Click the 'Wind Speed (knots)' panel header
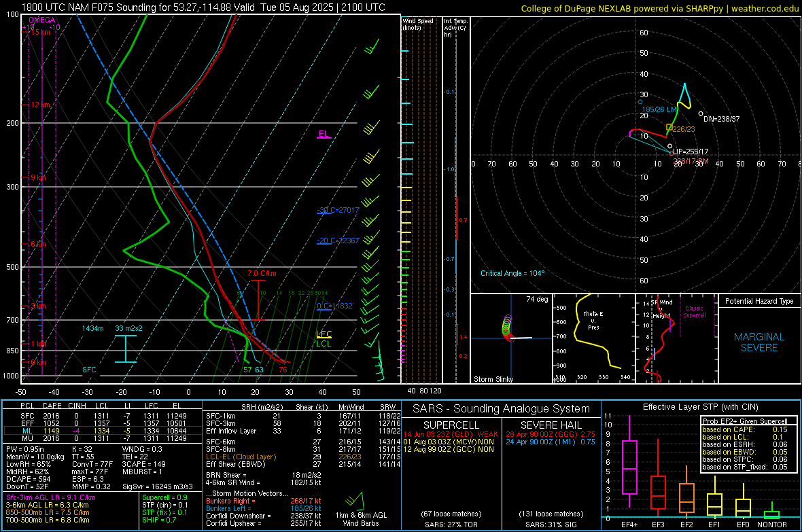The image size is (802, 532). tap(418, 24)
